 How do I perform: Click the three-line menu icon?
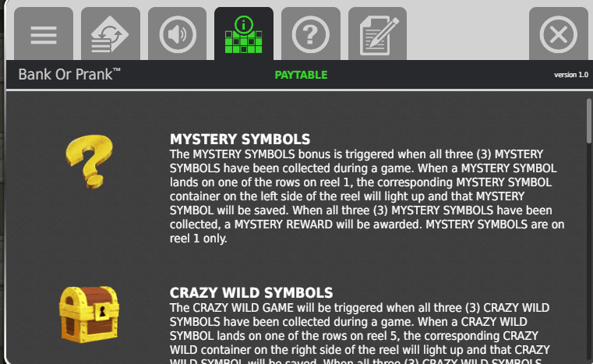(44, 35)
